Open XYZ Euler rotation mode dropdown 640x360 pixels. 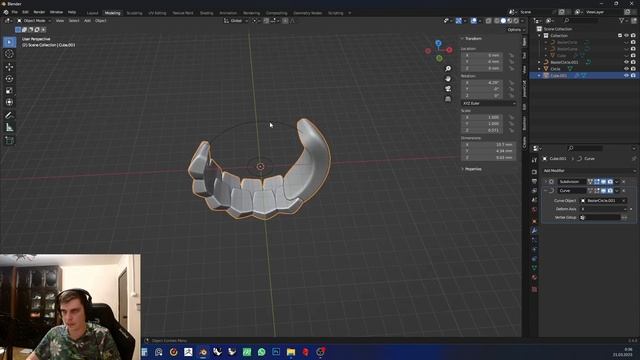pyautogui.click(x=489, y=103)
